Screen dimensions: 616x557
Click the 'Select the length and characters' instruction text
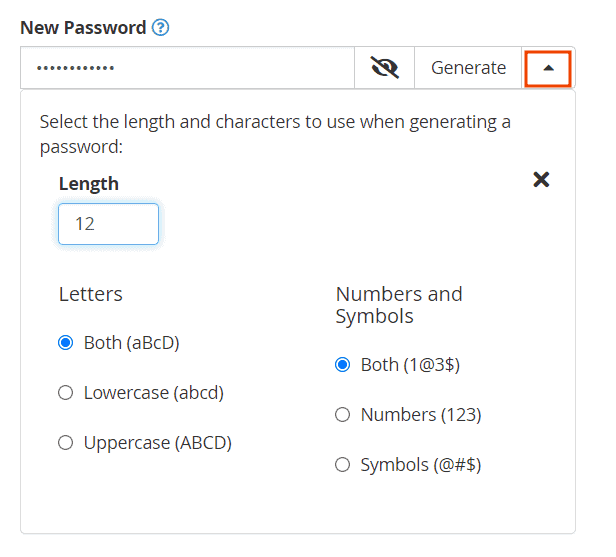click(x=275, y=134)
